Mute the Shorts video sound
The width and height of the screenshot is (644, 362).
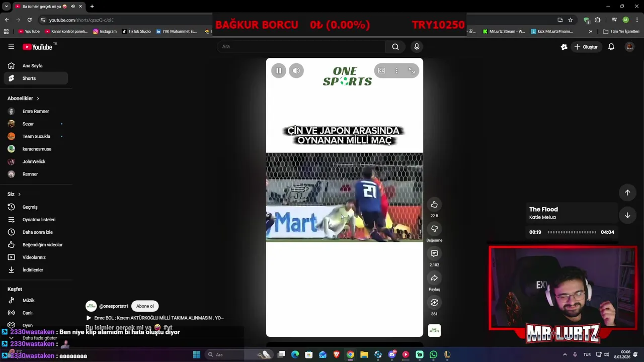[296, 71]
